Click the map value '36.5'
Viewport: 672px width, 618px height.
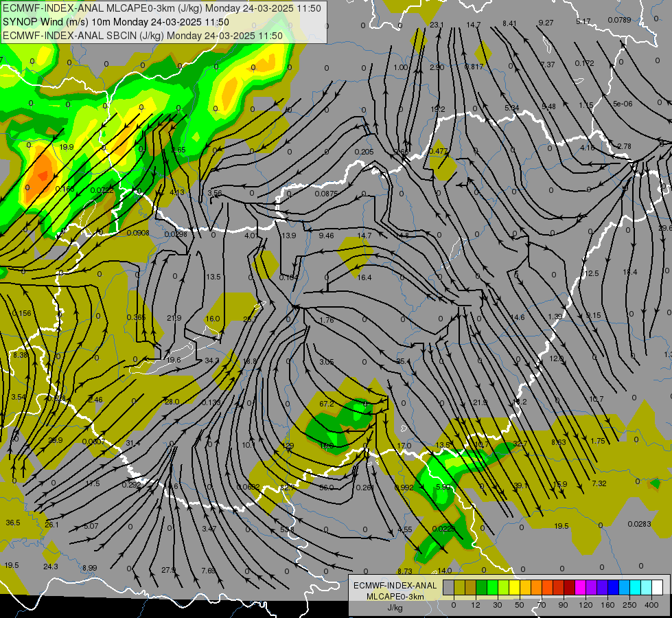[13, 523]
